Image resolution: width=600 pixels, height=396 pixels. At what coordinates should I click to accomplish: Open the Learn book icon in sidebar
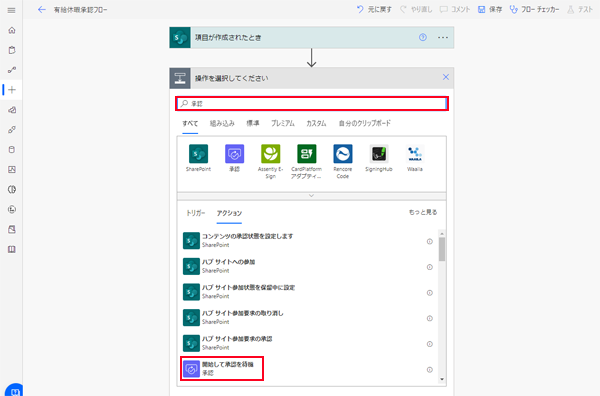click(x=12, y=249)
